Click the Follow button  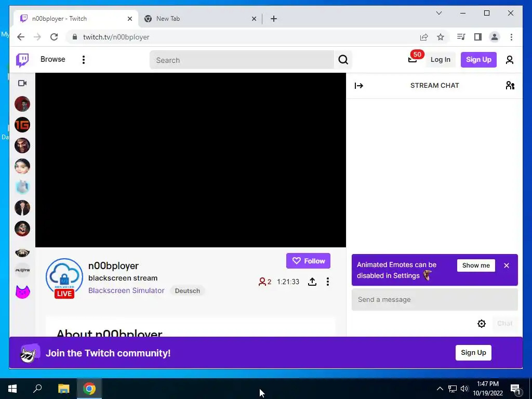[x=308, y=261]
